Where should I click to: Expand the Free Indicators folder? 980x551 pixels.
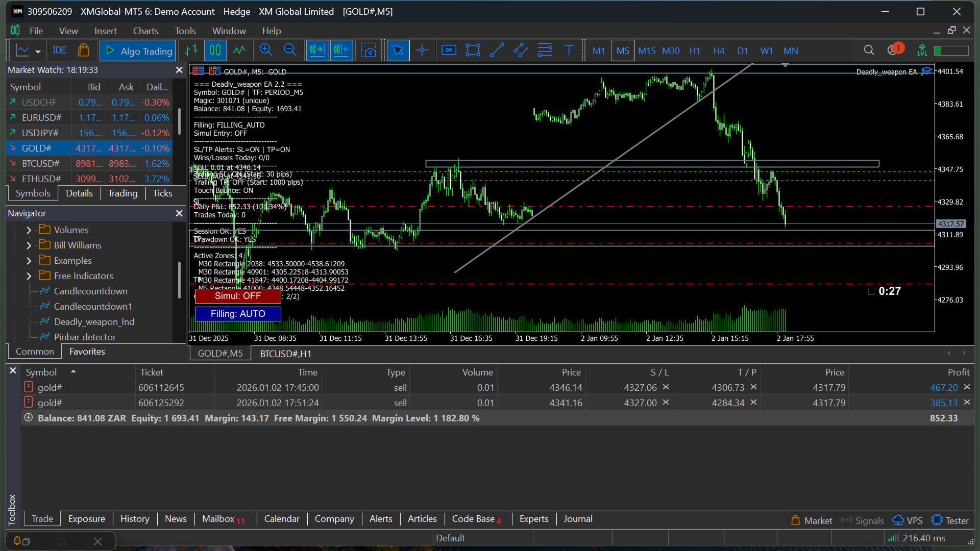29,276
